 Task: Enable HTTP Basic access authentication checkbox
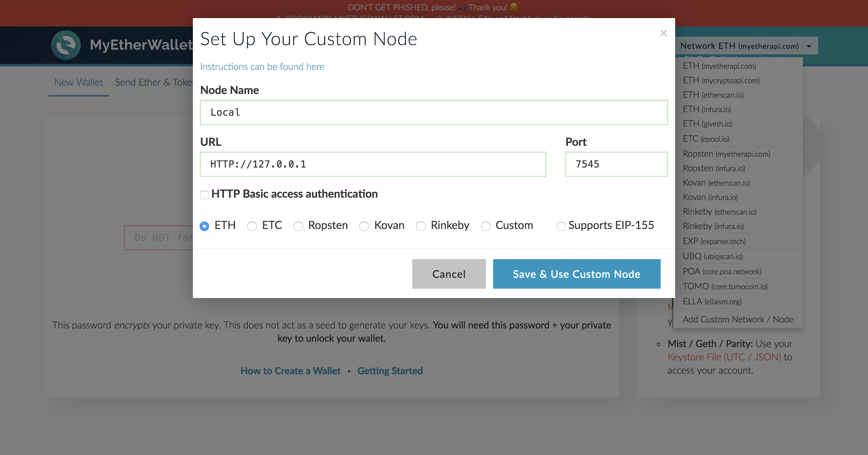204,195
